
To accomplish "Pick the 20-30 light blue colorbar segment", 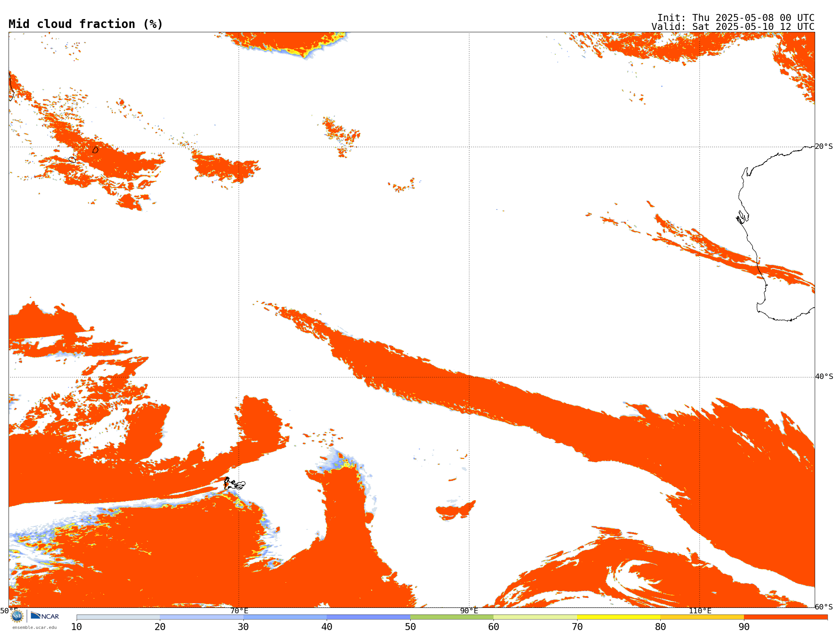I will click(x=201, y=617).
